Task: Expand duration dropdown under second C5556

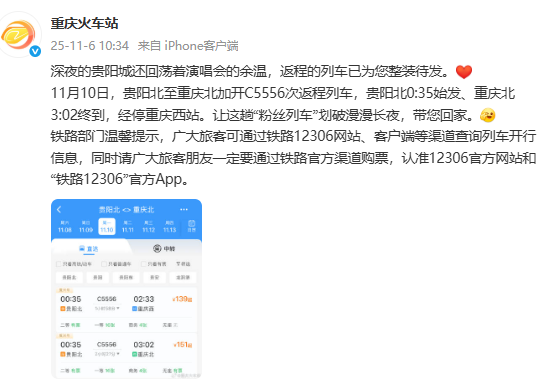Action: [x=107, y=354]
